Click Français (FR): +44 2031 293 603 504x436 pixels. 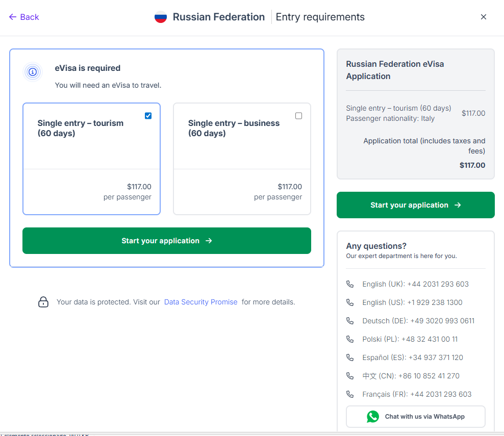click(417, 394)
